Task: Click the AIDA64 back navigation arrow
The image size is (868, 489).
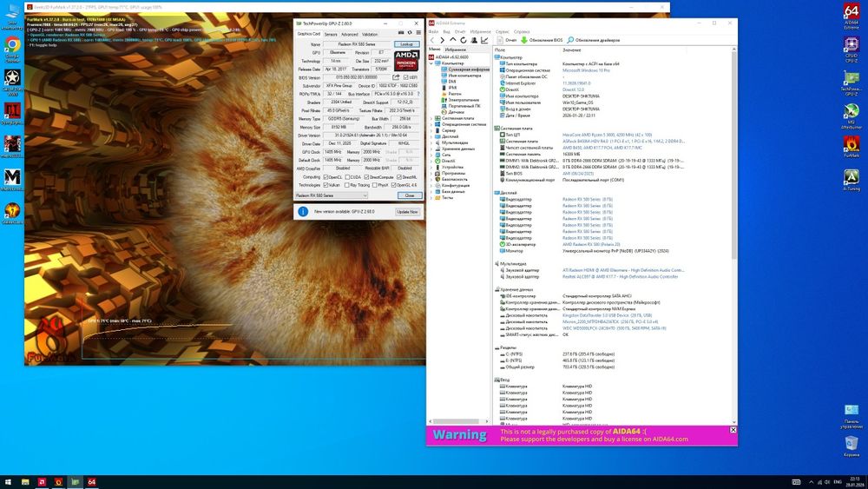Action: 433,41
